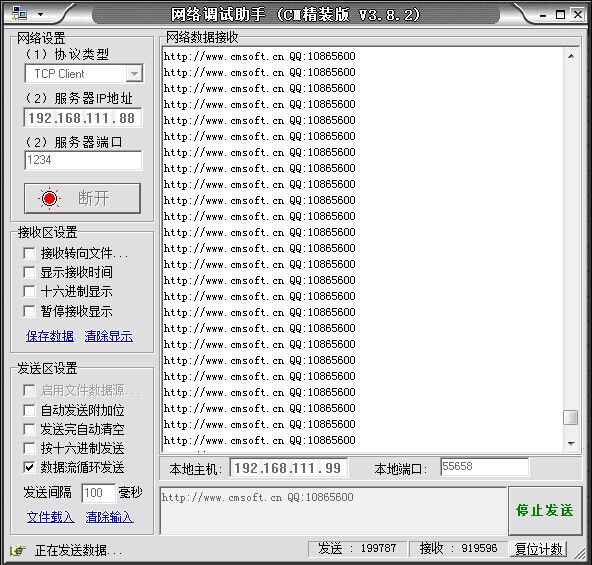The image size is (592, 565).
Task: Enable 自动发送附加位 checkbox
Action: point(29,410)
